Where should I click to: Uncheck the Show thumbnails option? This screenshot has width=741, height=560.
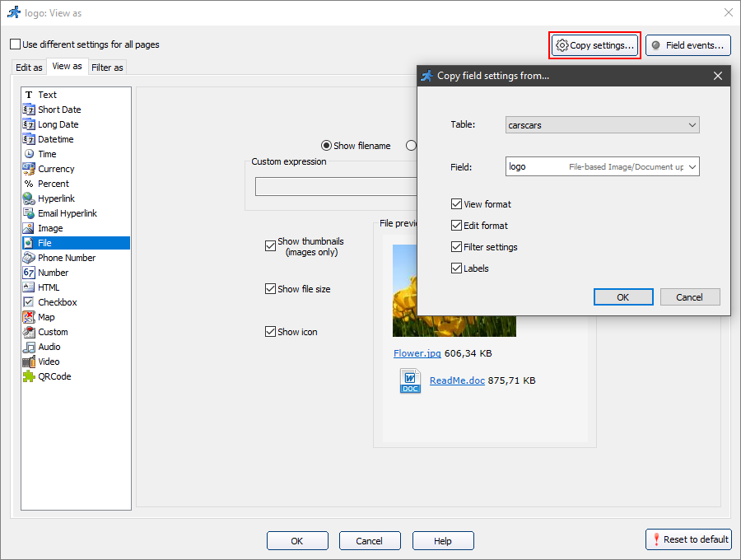pyautogui.click(x=270, y=245)
